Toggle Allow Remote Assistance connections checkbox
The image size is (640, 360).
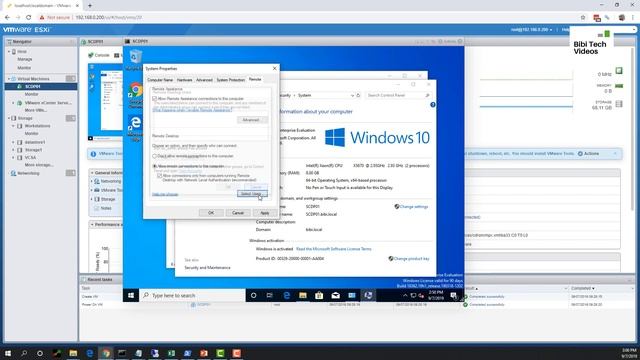155,99
